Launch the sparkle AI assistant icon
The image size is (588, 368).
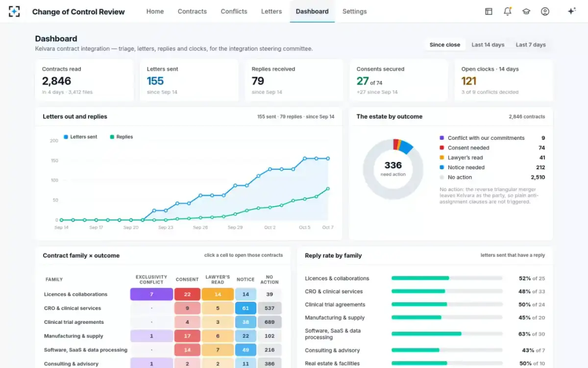571,11
